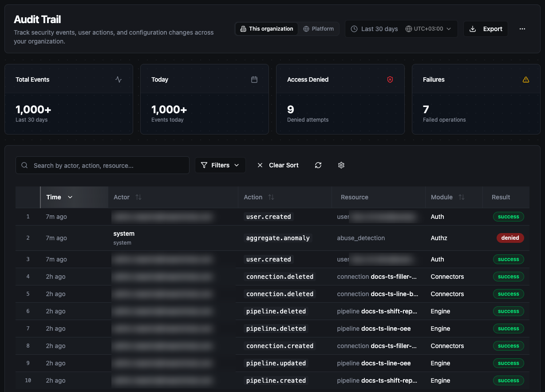Image resolution: width=545 pixels, height=392 pixels.
Task: Sort by Module column arrows
Action: (x=462, y=197)
